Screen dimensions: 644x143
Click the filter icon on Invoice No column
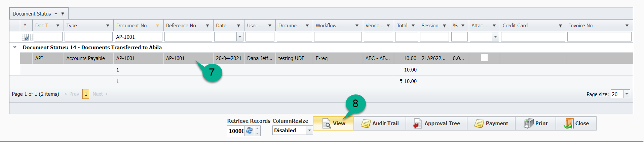pyautogui.click(x=627, y=26)
